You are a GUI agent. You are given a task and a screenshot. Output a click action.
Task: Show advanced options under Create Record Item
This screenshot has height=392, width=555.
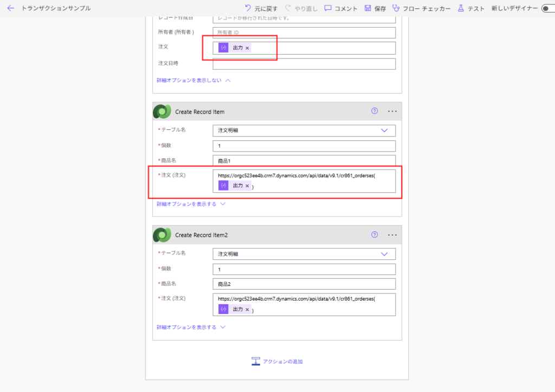click(190, 204)
